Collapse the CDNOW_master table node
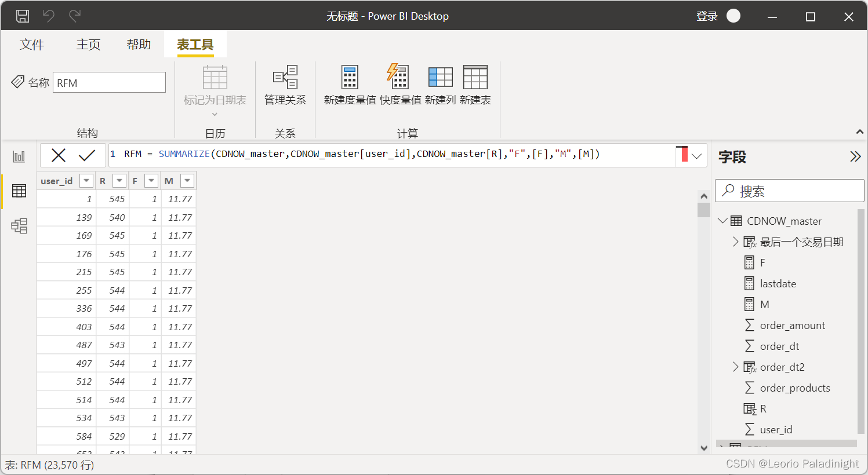The image size is (868, 475). point(722,221)
